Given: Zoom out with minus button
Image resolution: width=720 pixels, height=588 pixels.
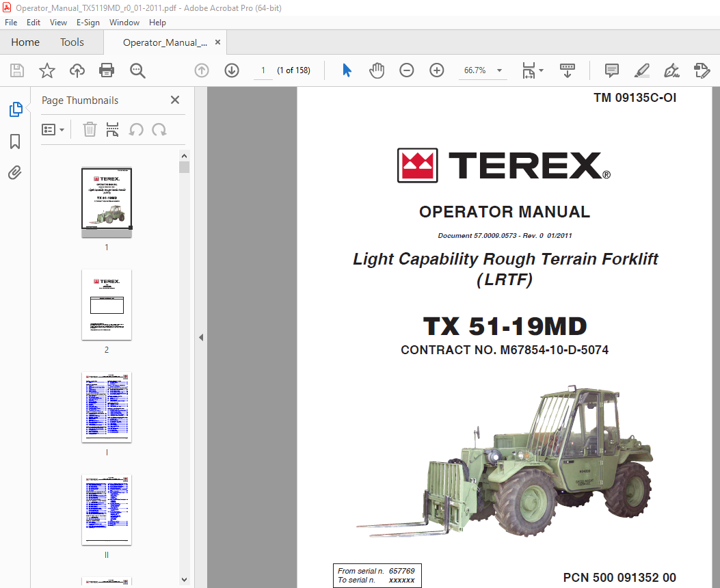Looking at the screenshot, I should coord(407,70).
